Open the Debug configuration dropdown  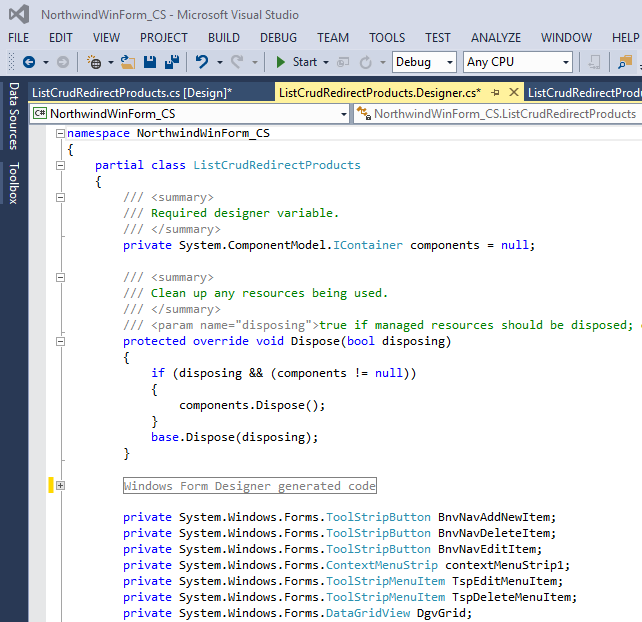coord(424,62)
